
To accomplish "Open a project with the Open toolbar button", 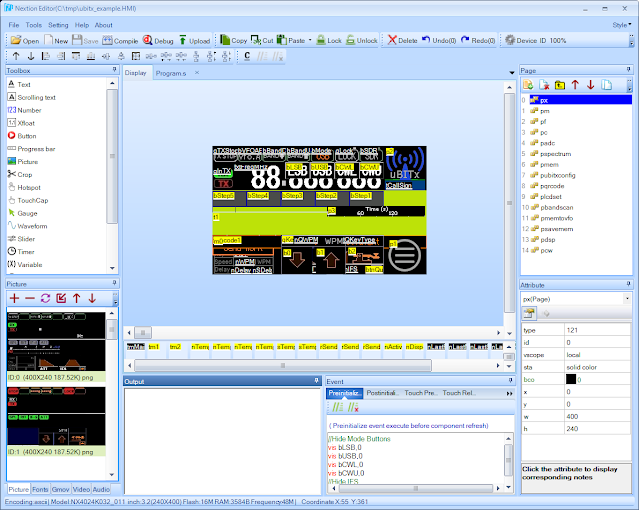I will click(x=25, y=40).
